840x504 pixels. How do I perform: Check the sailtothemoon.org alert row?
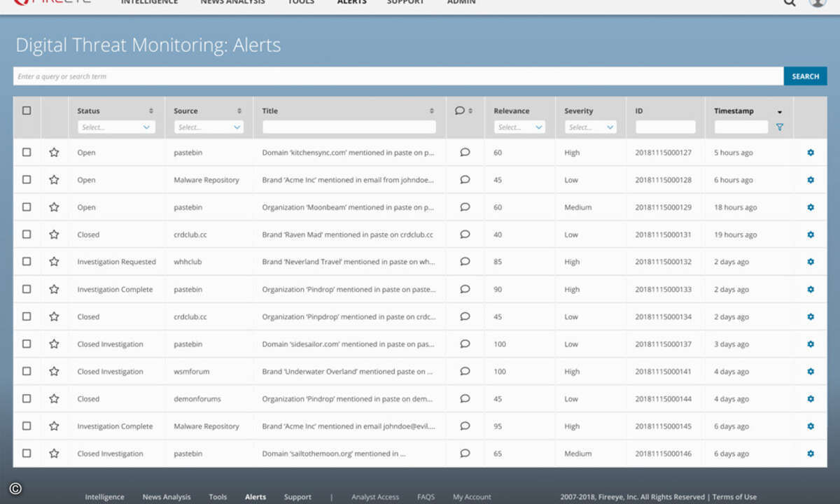[27, 454]
